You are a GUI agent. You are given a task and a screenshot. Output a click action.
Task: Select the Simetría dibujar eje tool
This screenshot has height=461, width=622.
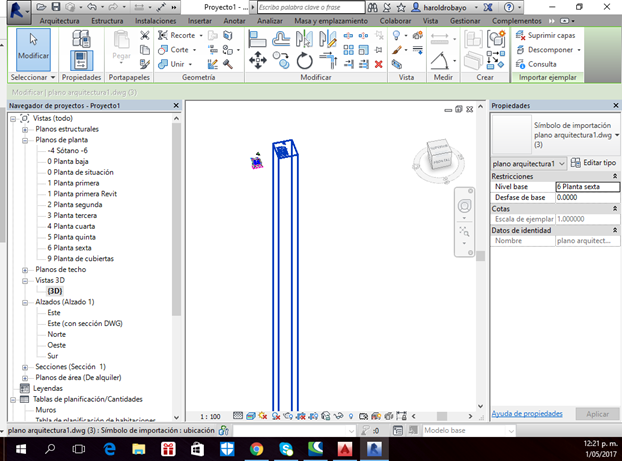pyautogui.click(x=328, y=39)
